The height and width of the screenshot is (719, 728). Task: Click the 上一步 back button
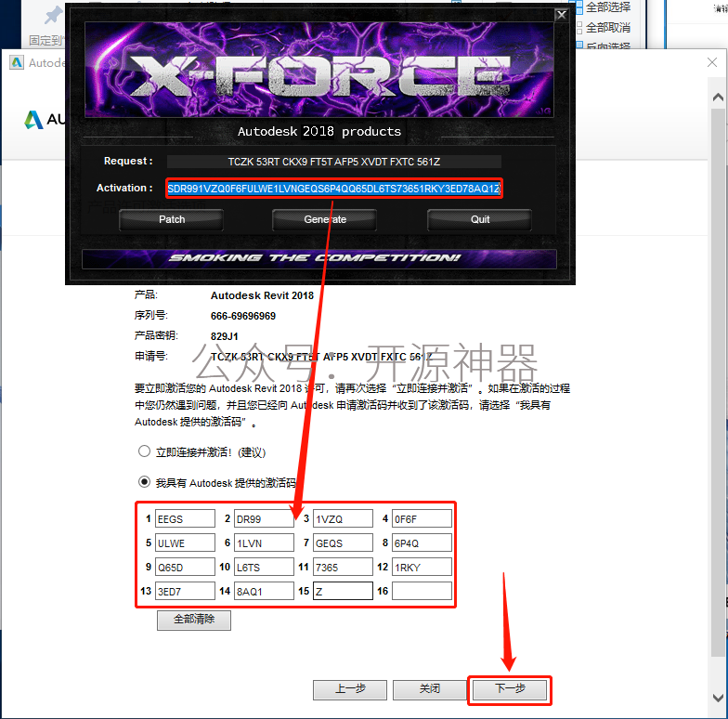pyautogui.click(x=349, y=689)
